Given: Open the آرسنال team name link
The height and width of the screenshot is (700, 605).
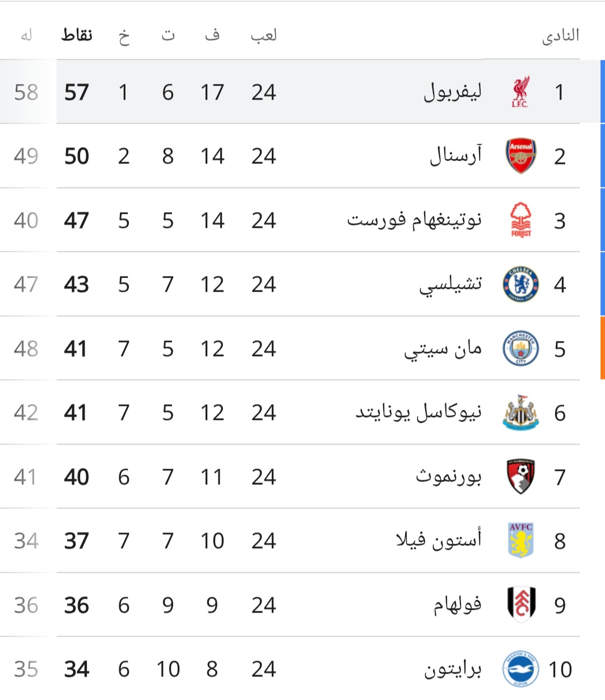Looking at the screenshot, I should point(456,156).
